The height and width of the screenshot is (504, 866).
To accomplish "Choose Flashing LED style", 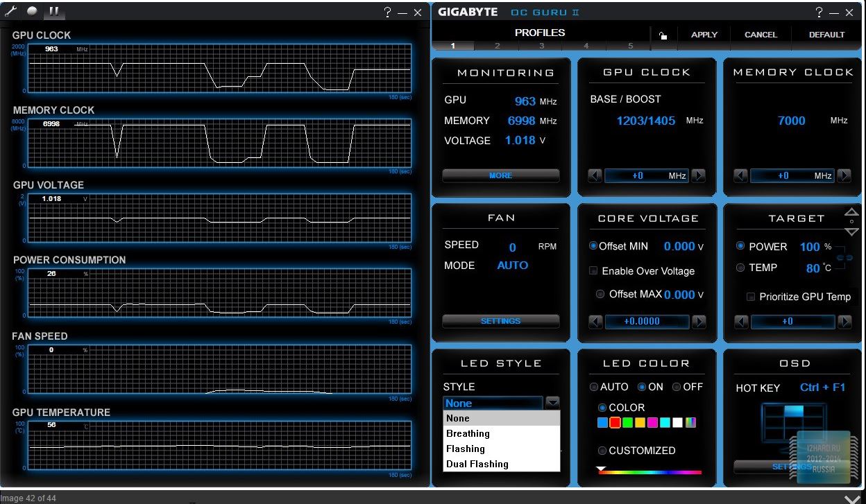I will (501, 449).
